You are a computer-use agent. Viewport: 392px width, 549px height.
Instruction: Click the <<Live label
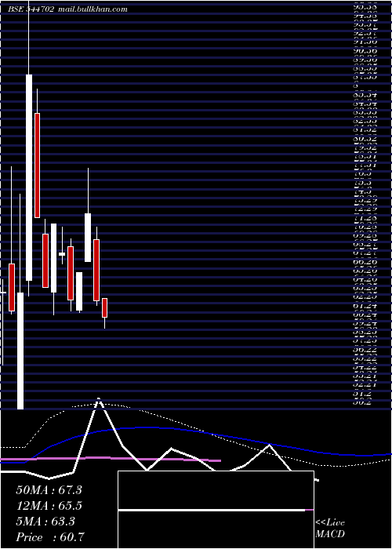(330, 523)
